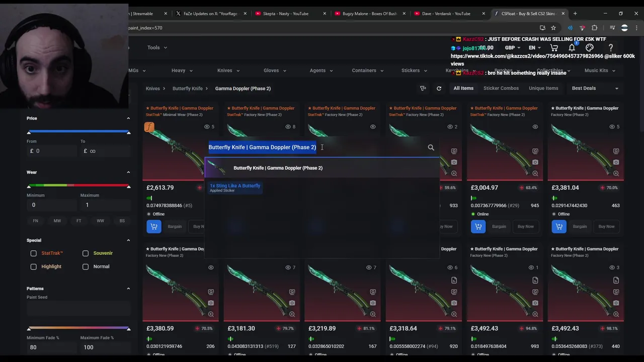644x362 pixels.
Task: Select the FT wear preset
Action: (x=78, y=221)
